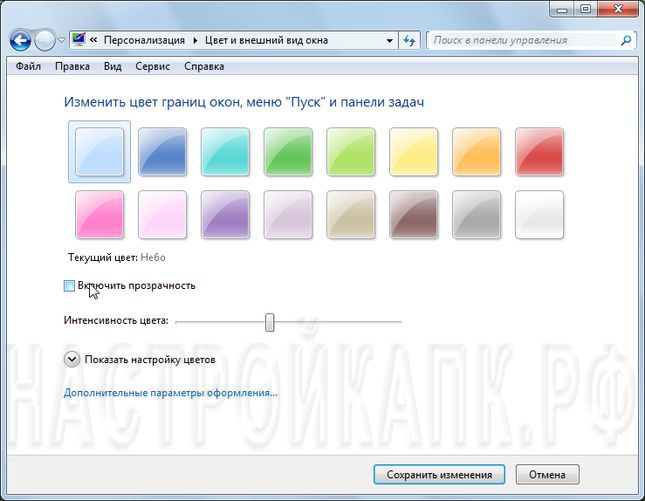
Task: Open the Справка menu
Action: [x=204, y=66]
